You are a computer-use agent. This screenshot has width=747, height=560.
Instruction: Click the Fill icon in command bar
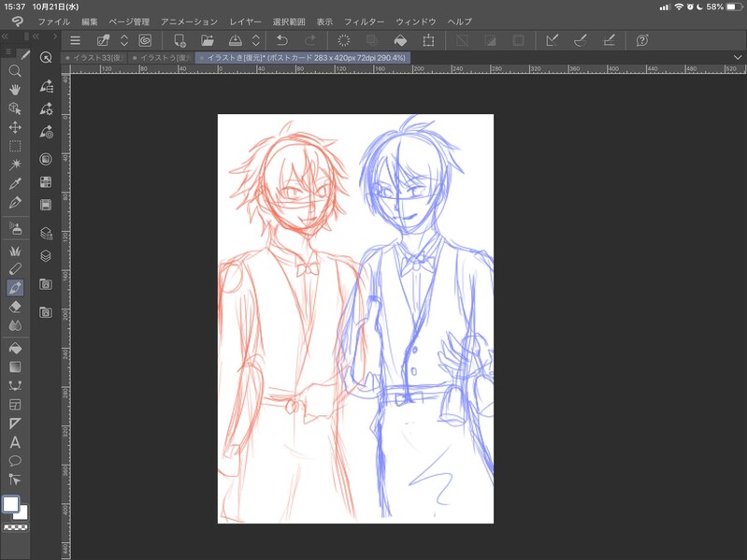point(401,40)
